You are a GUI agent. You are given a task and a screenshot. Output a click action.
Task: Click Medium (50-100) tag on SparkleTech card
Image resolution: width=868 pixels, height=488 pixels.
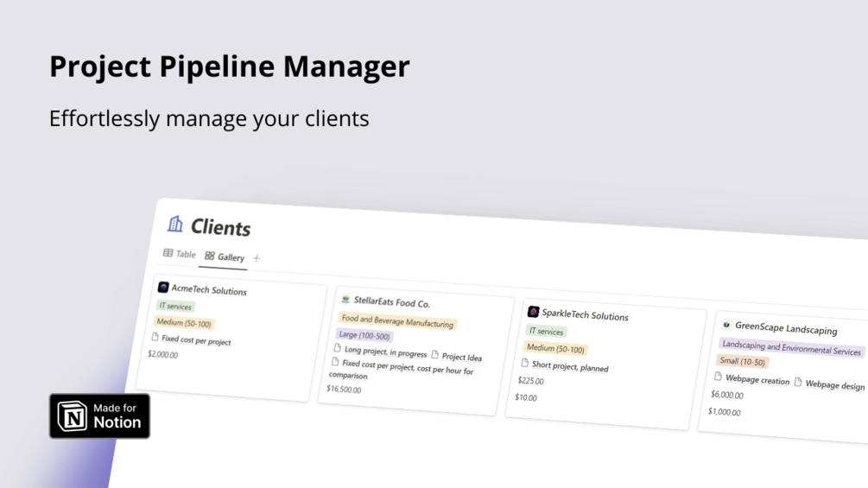[x=555, y=349]
